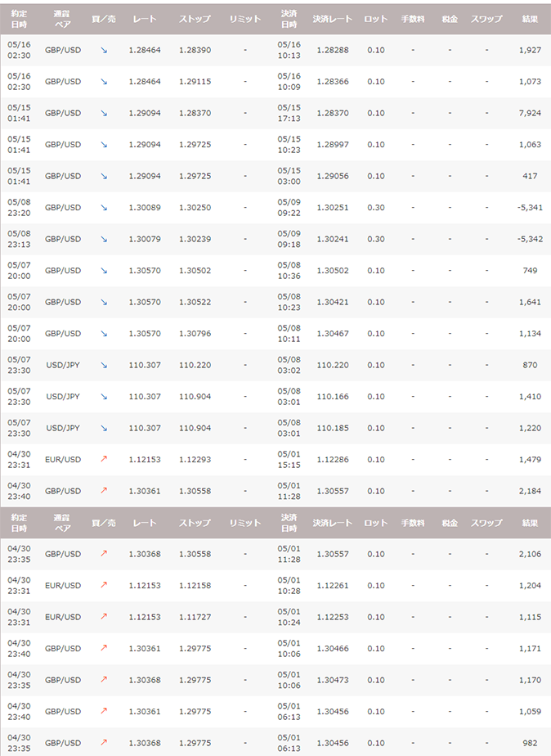Click the 通貨ペア header in the topmost header row
This screenshot has width=551, height=756.
[62, 18]
